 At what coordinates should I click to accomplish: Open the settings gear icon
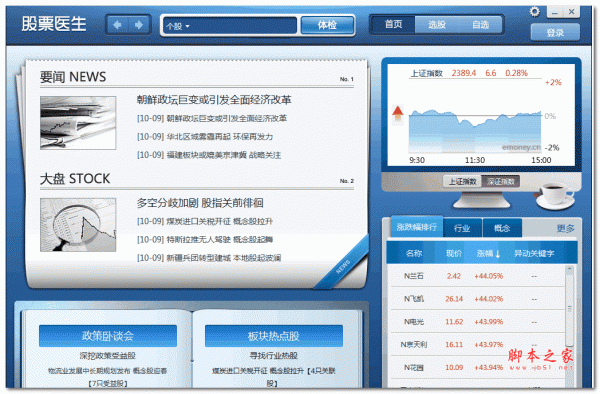[534, 11]
